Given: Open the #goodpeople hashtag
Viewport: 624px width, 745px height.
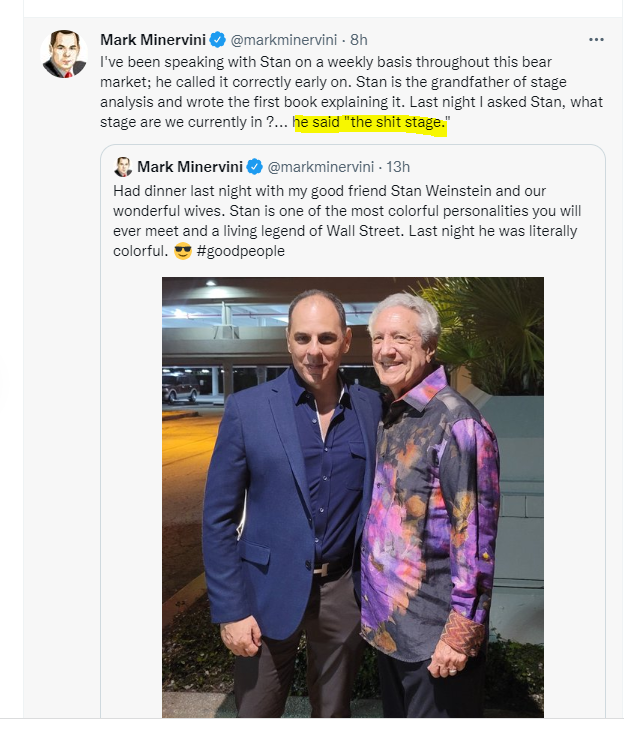Looking at the screenshot, I should click(x=241, y=251).
